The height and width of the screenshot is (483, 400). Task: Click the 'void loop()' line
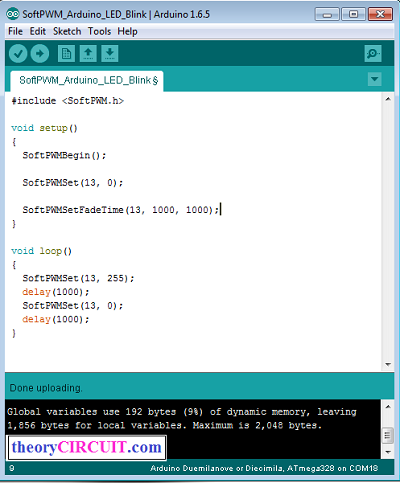click(x=42, y=251)
